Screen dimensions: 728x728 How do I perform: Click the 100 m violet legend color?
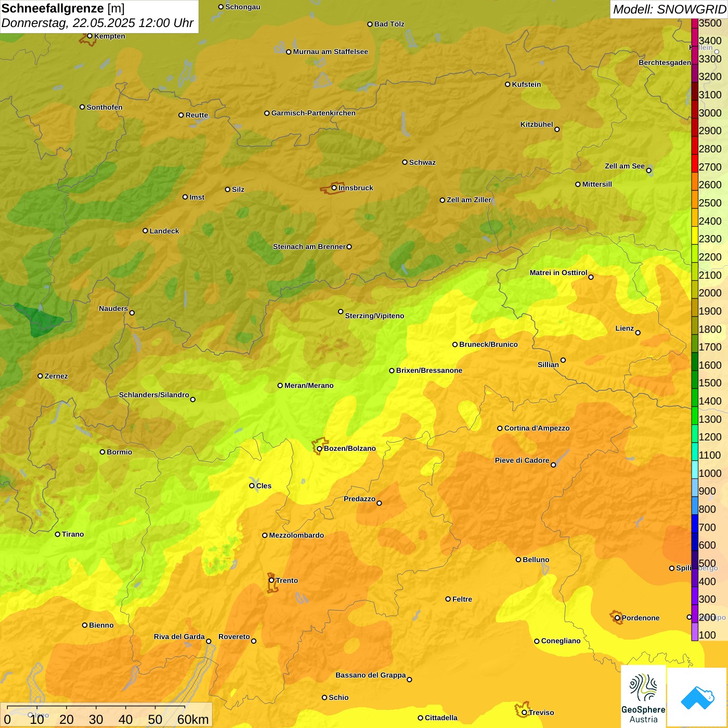click(695, 632)
